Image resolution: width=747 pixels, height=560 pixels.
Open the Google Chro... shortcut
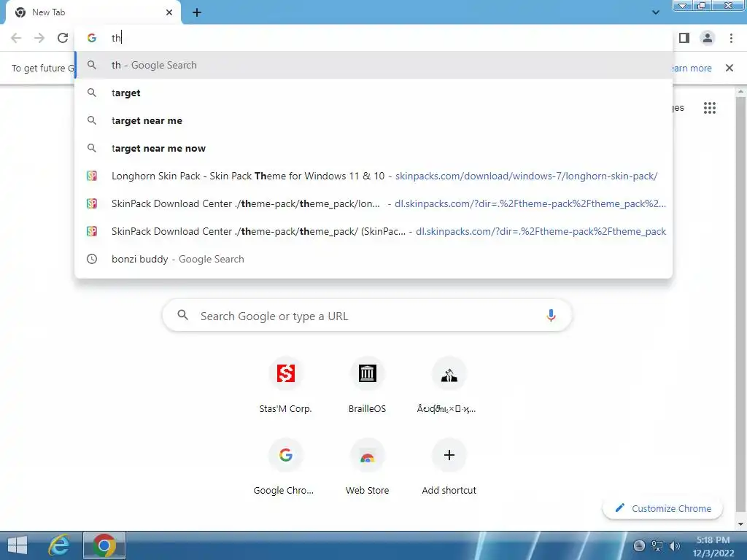(x=285, y=467)
